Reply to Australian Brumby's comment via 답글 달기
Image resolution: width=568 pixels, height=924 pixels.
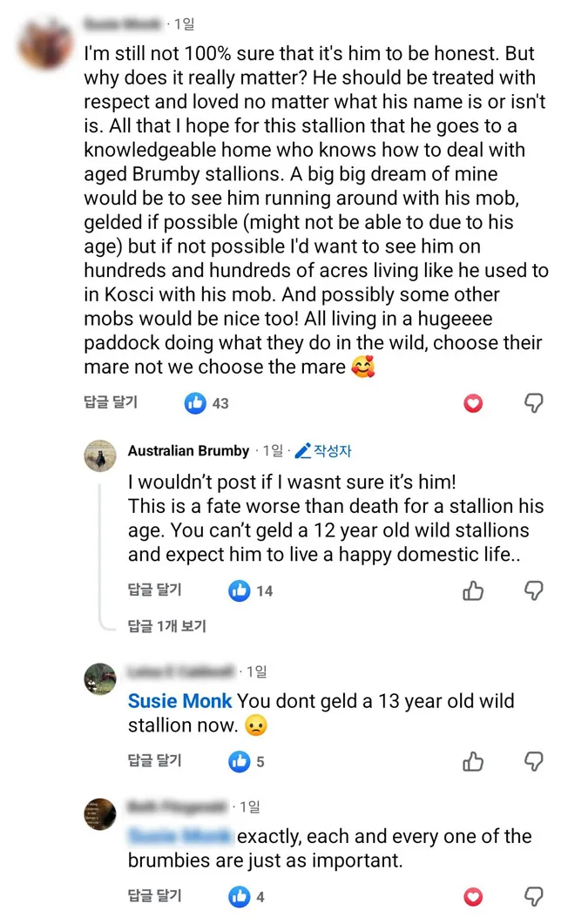[x=155, y=590]
